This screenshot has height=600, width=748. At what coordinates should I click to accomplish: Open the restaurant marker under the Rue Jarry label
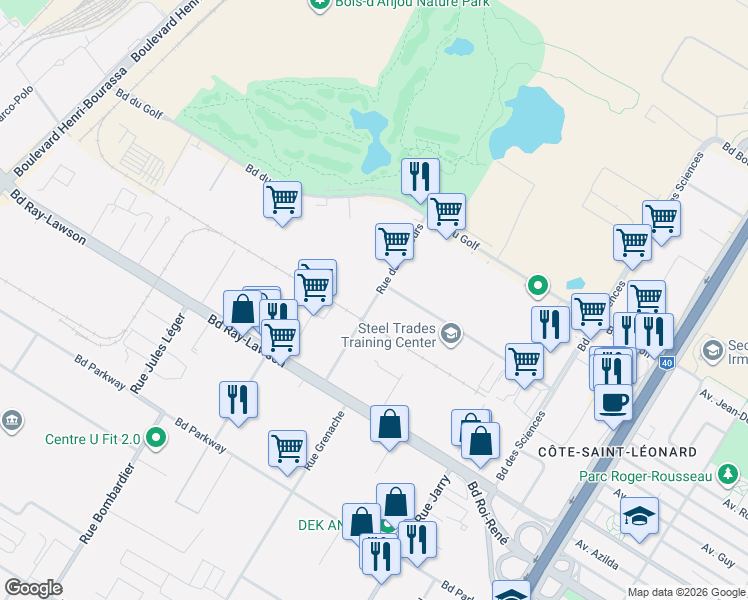417,540
